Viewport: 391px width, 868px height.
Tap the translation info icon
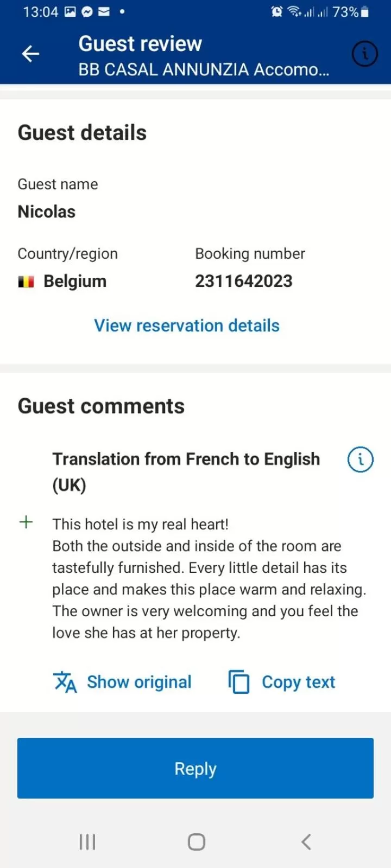click(360, 459)
